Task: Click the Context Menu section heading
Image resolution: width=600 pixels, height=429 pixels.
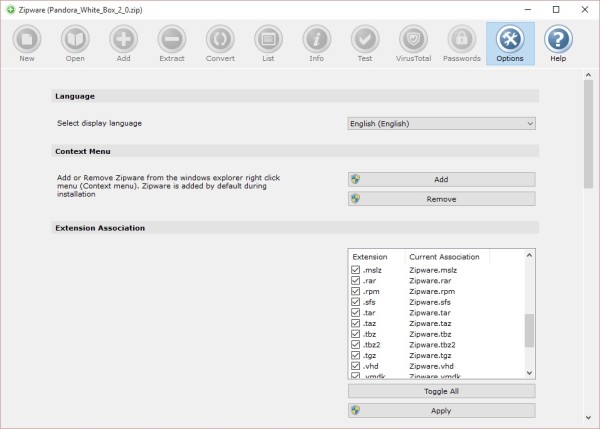Action: tap(83, 151)
